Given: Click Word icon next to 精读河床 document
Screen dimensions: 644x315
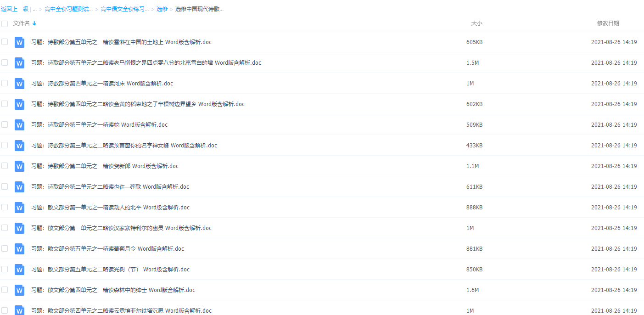Looking at the screenshot, I should (19, 84).
